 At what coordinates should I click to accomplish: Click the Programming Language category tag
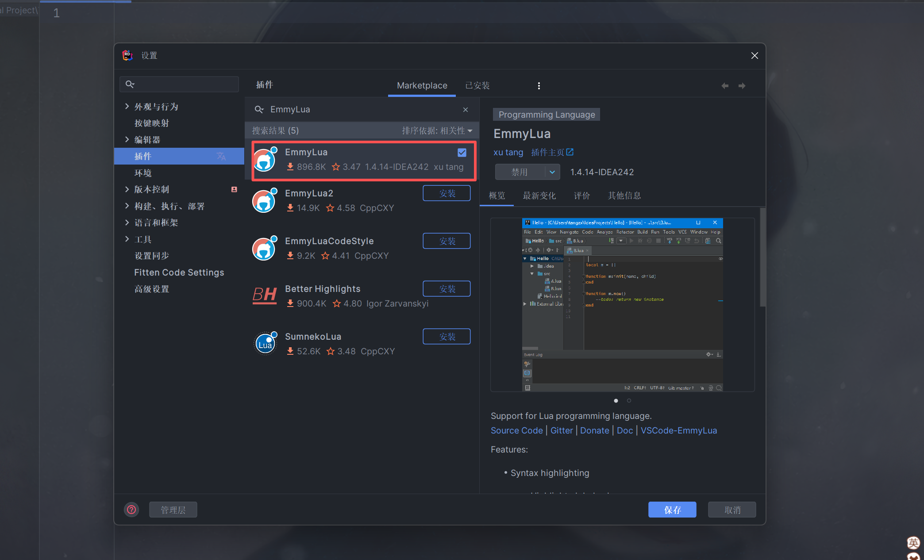[547, 115]
